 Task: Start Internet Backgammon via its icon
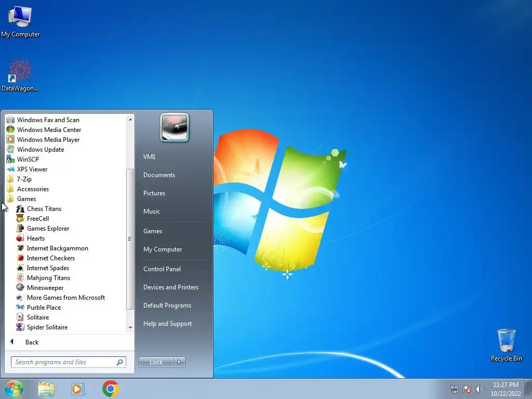20,248
